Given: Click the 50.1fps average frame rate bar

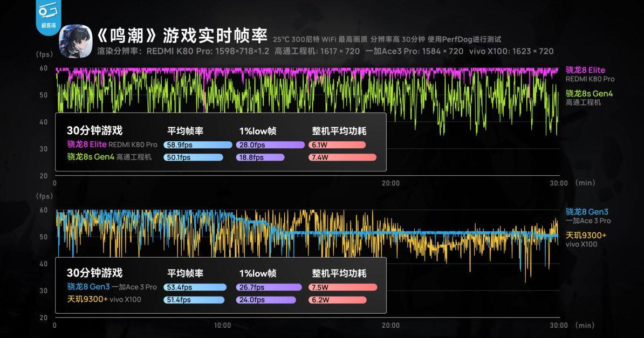Looking at the screenshot, I should pyautogui.click(x=194, y=157).
